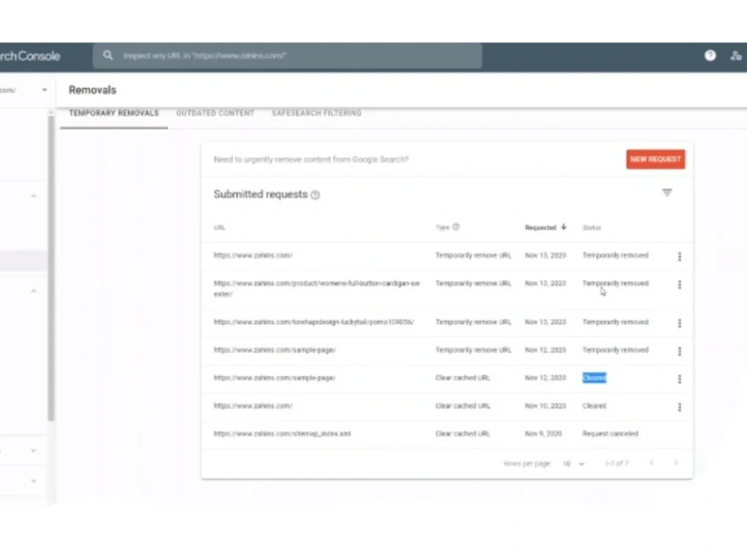Screen dimensions: 747x560
Task: Click the New Request button
Action: click(x=656, y=159)
